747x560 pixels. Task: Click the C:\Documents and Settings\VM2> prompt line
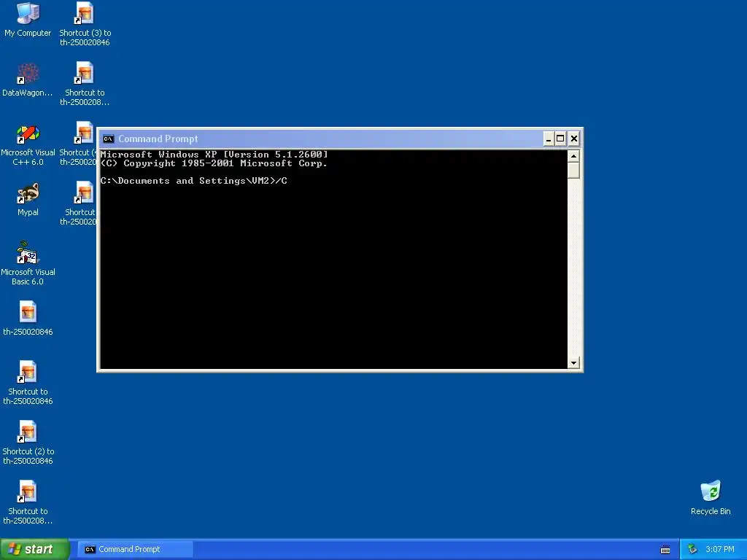[x=194, y=181]
